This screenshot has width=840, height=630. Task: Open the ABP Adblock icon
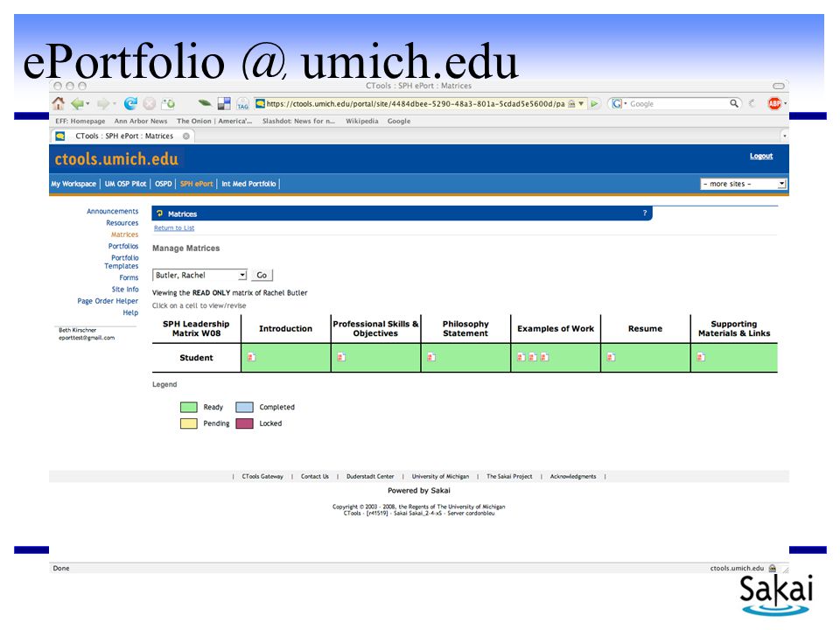point(774,103)
